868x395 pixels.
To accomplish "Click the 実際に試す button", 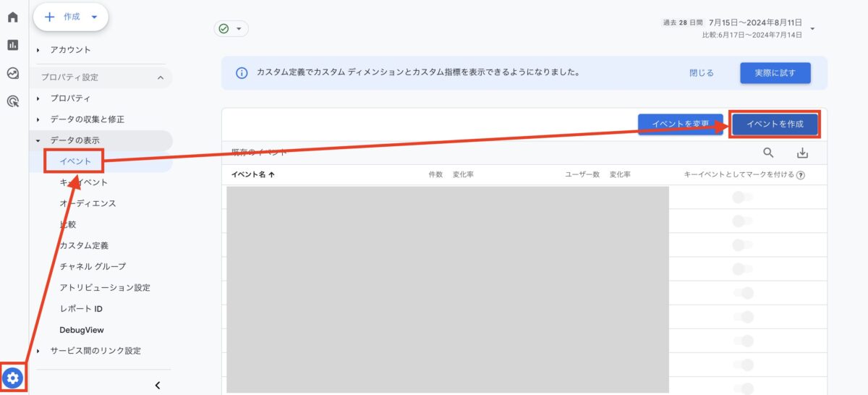I will coord(775,73).
